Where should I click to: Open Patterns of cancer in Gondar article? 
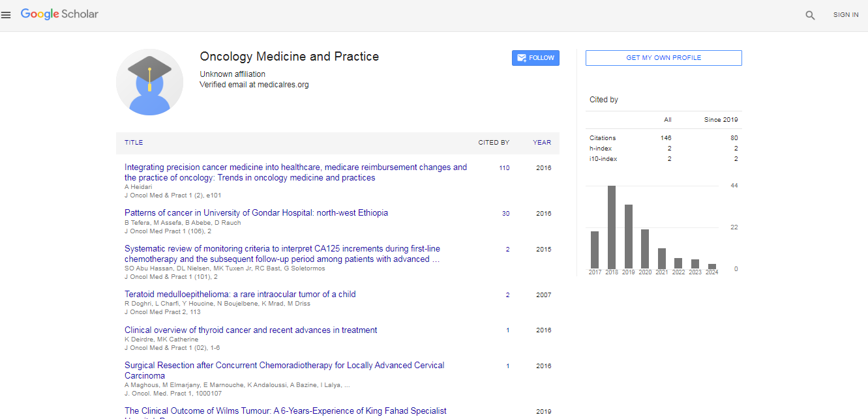point(256,213)
